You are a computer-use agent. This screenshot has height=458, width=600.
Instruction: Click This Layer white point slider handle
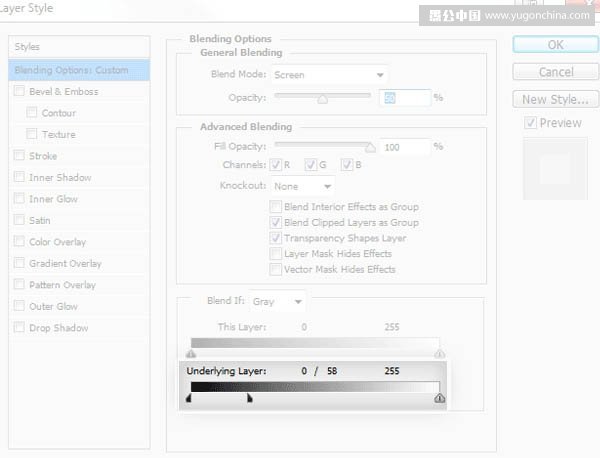440,354
